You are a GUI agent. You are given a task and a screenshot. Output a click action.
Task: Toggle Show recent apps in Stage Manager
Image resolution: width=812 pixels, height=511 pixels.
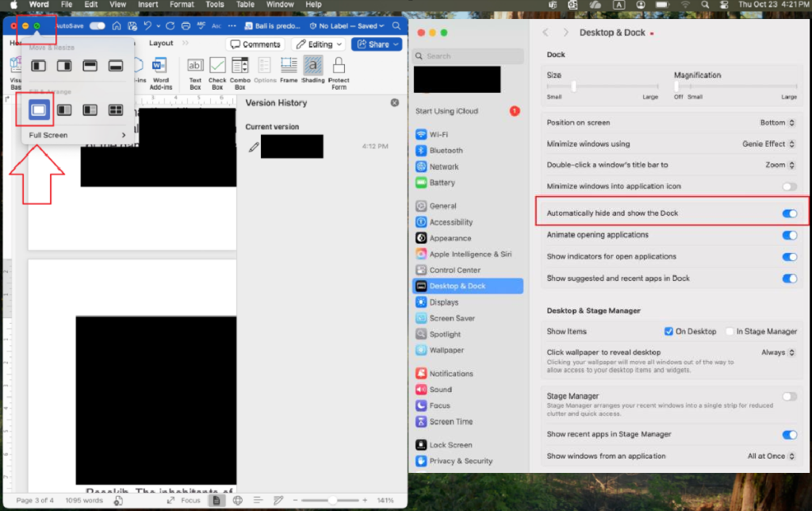pos(789,435)
